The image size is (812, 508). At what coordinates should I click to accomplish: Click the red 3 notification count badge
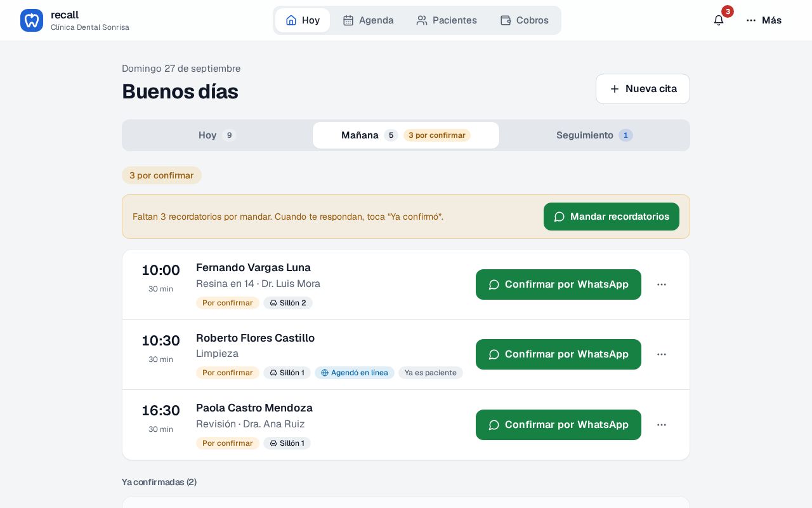[728, 11]
